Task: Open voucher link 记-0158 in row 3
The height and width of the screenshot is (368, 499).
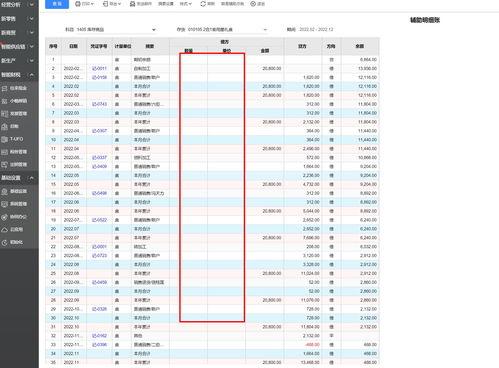Action: coord(99,77)
